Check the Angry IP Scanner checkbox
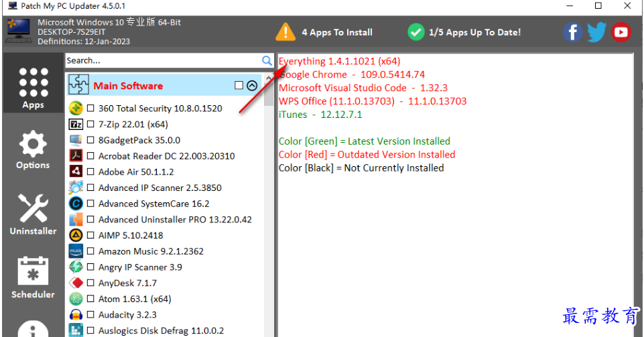This screenshot has width=644, height=337. click(90, 267)
